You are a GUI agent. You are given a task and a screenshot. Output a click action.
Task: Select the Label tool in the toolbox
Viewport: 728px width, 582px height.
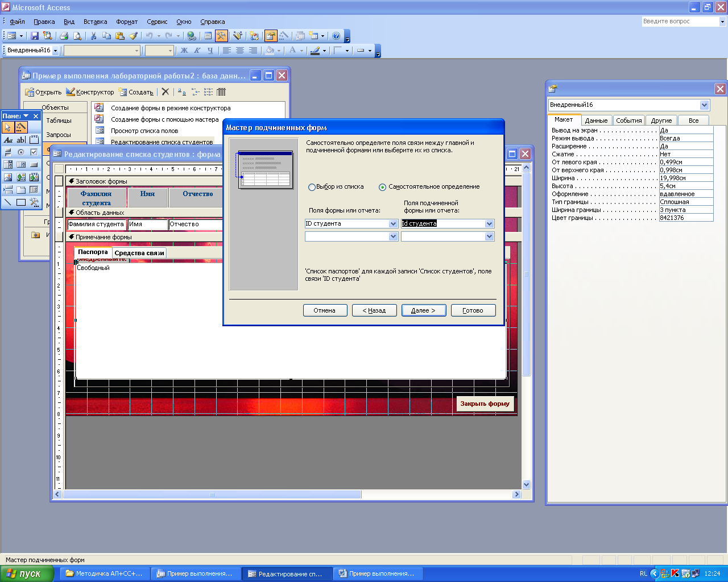(8, 140)
